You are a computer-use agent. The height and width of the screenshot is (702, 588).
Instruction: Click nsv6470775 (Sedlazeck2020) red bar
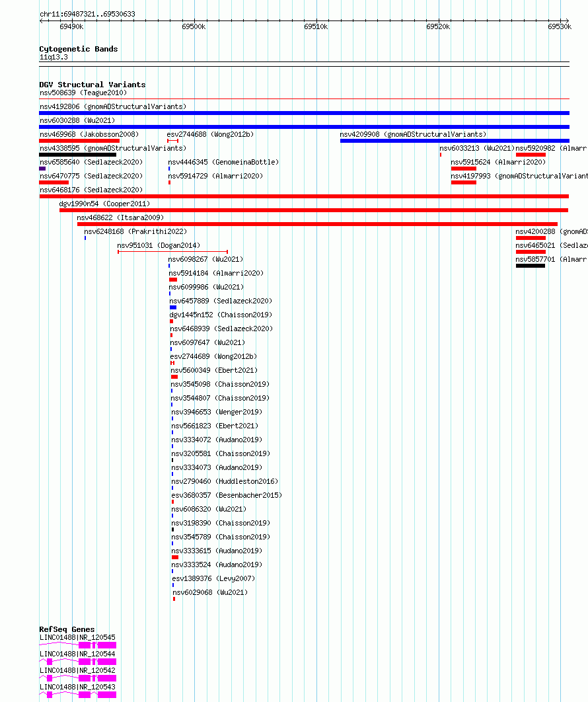pos(54,182)
